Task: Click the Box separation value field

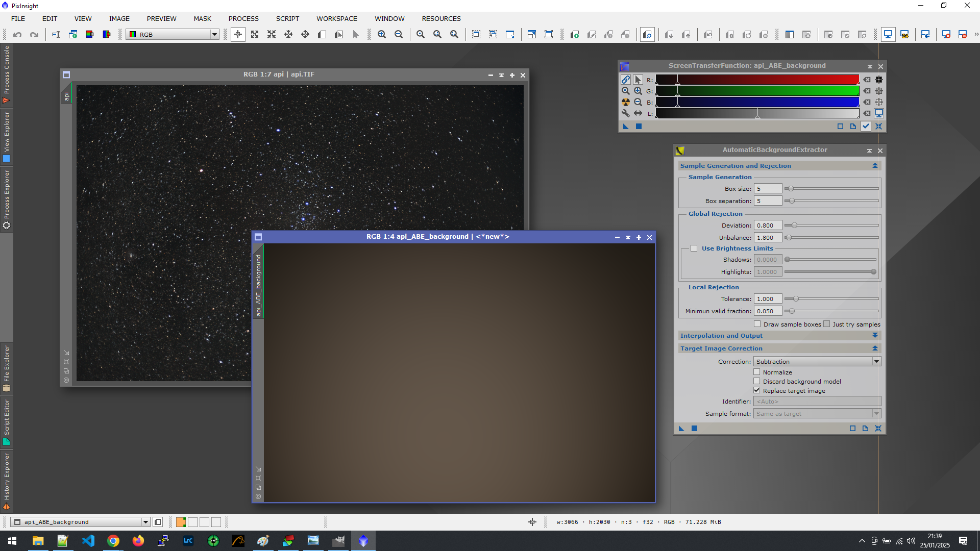Action: point(768,201)
